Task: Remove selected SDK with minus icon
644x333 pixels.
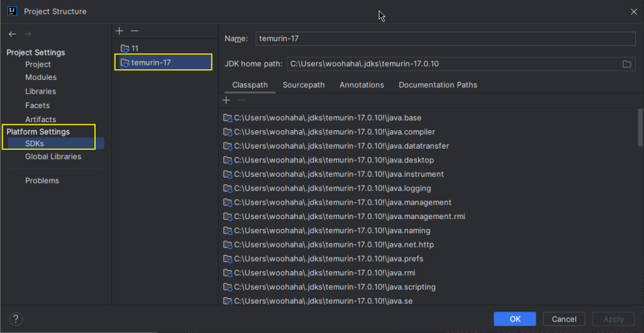Action: coord(135,31)
